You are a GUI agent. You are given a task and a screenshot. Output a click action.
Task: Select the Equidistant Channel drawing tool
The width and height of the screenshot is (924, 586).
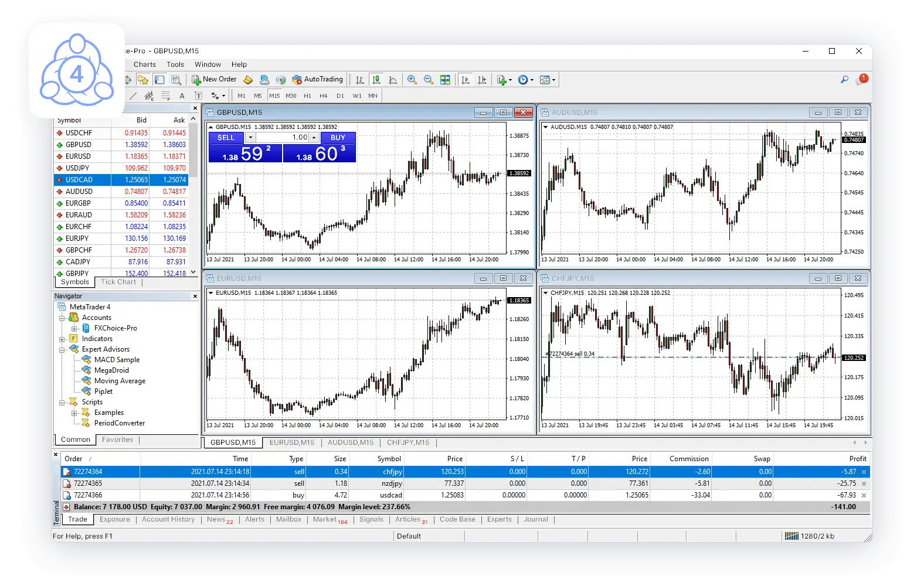[150, 96]
